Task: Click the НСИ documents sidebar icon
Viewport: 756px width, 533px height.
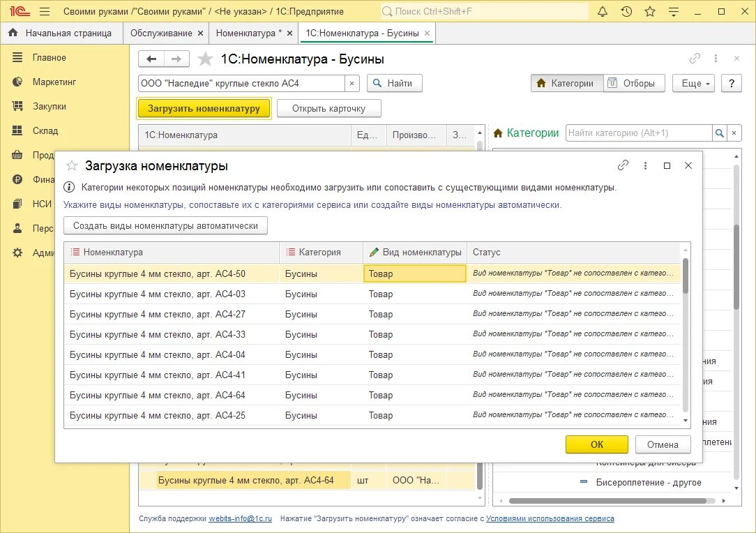Action: (x=17, y=204)
